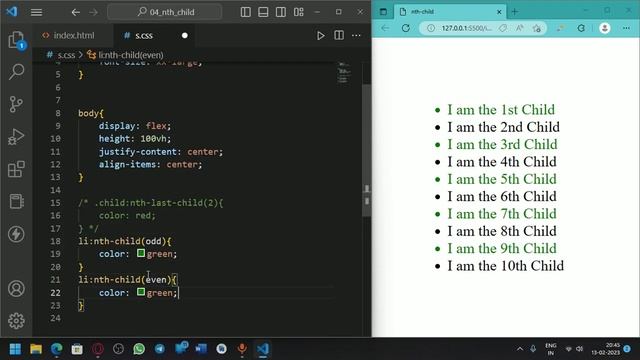Click 'I am the 10th Child' list item

coord(505,266)
